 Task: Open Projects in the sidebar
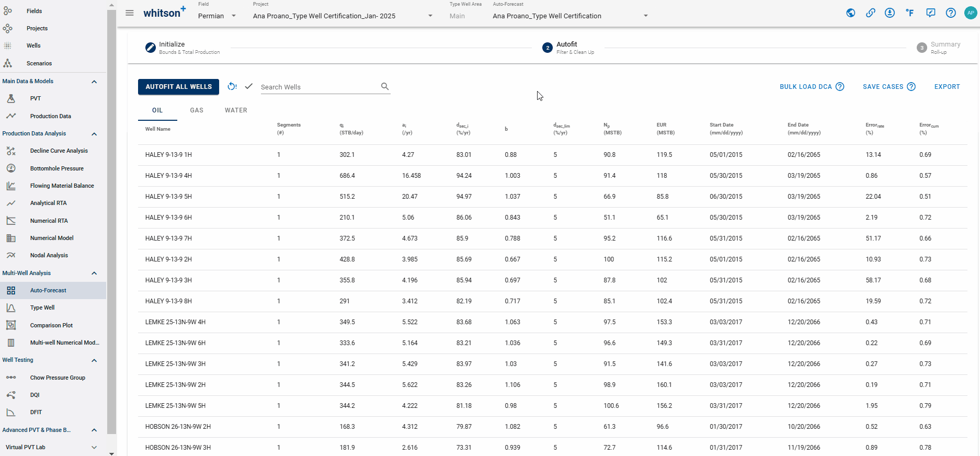[52, 28]
